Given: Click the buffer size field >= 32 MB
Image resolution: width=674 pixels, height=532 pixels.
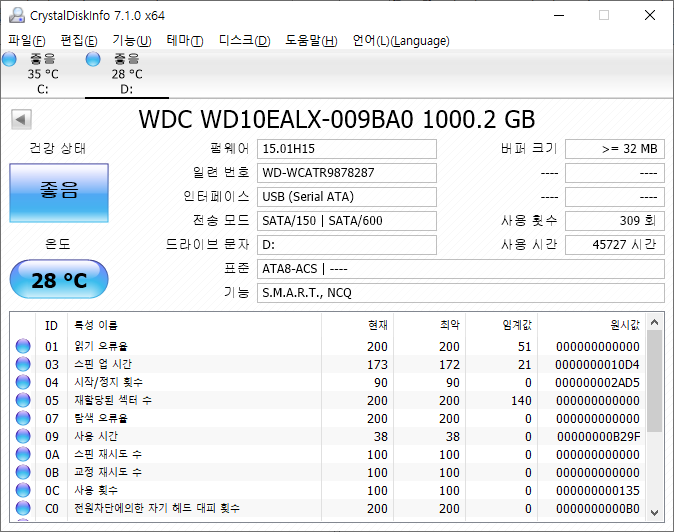Looking at the screenshot, I should (615, 149).
